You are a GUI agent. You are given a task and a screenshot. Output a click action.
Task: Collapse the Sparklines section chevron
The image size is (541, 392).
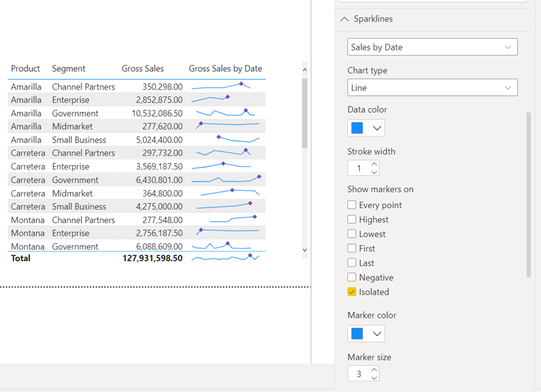(344, 19)
